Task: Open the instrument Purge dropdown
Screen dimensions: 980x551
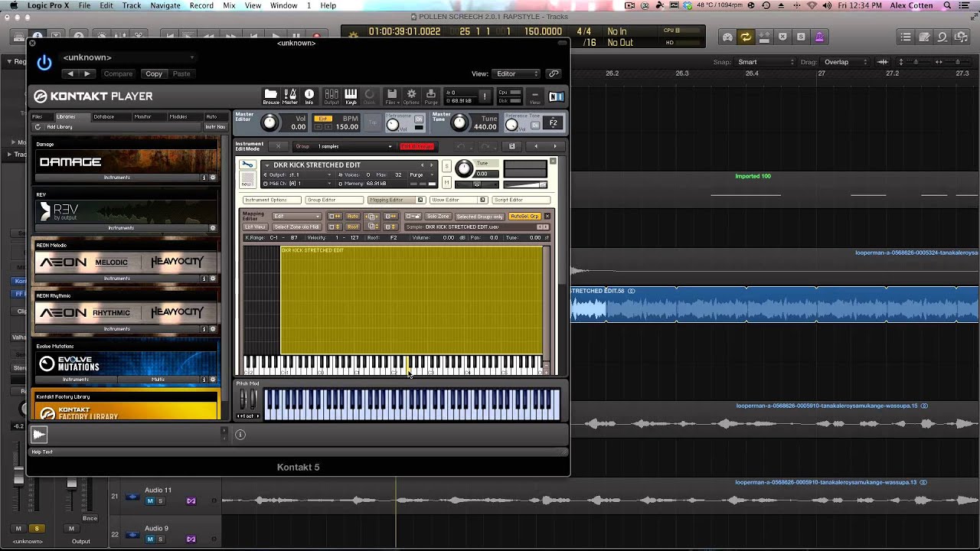Action: coord(420,174)
